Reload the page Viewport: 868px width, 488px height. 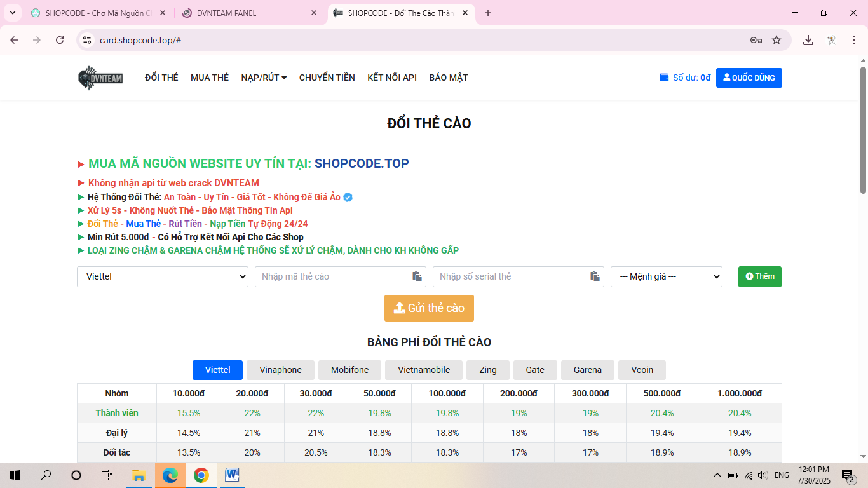coord(60,40)
